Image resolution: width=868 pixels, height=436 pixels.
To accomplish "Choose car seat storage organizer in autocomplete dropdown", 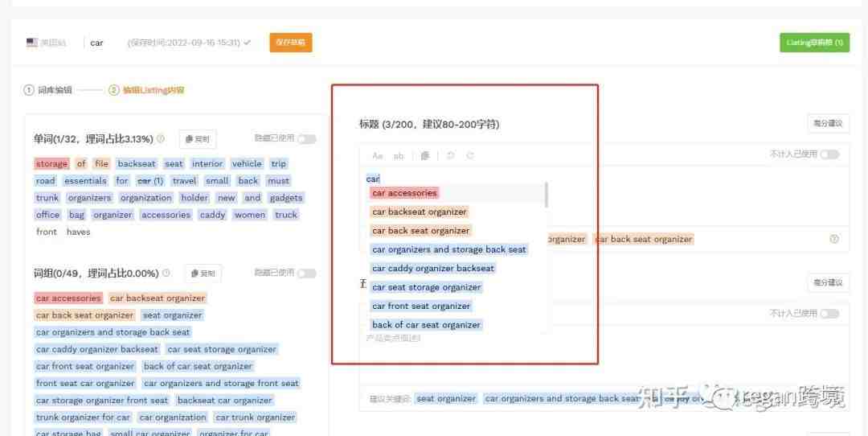I will (x=426, y=287).
